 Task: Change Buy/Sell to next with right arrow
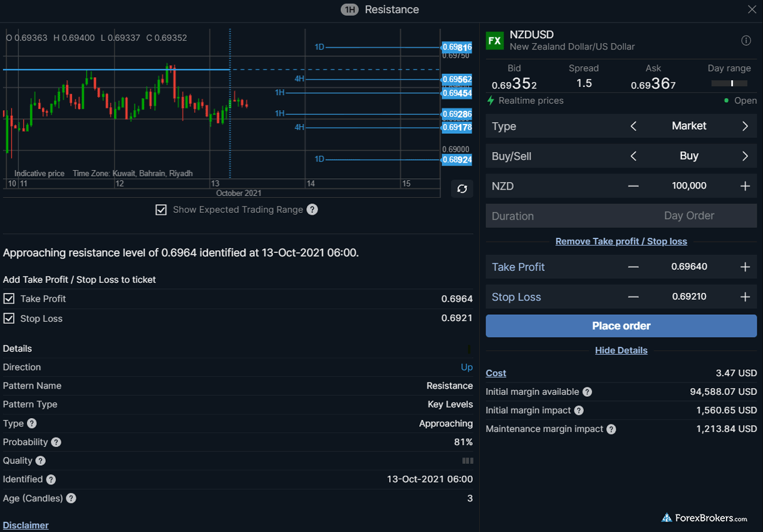pyautogui.click(x=745, y=156)
